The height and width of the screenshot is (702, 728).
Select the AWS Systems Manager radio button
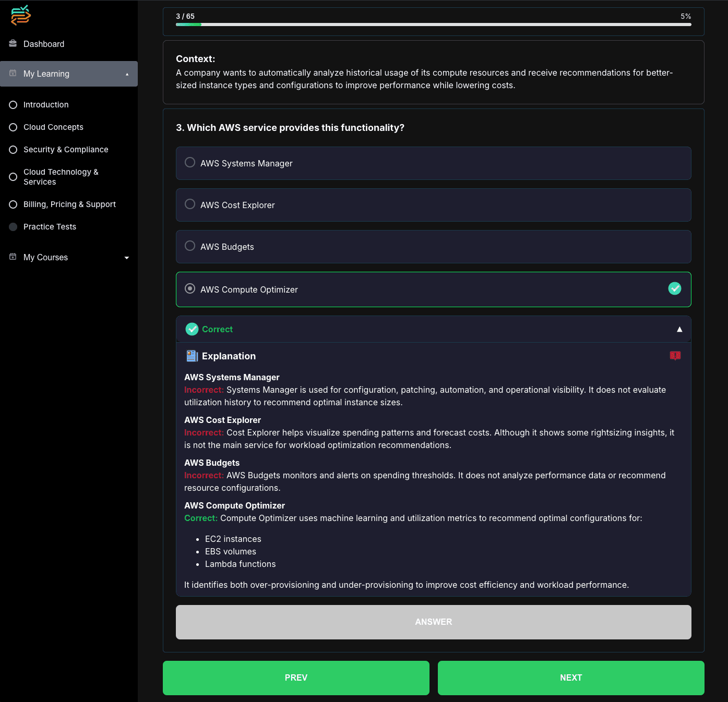pos(190,162)
